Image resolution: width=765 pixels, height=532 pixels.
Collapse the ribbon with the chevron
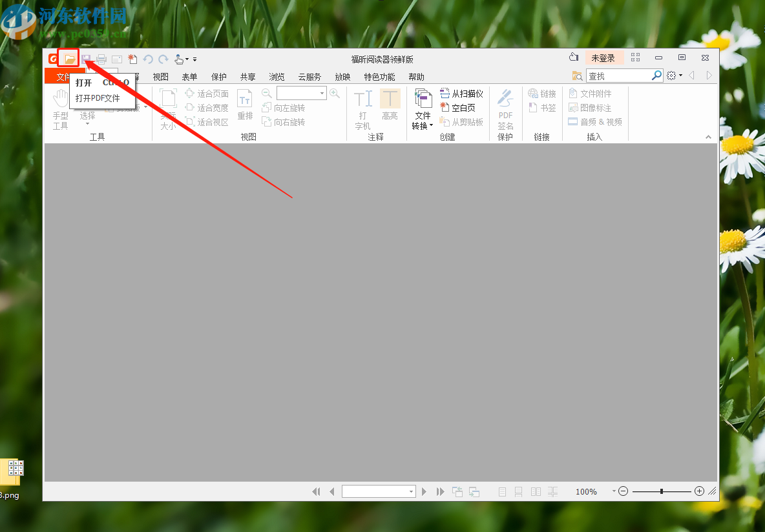click(708, 138)
